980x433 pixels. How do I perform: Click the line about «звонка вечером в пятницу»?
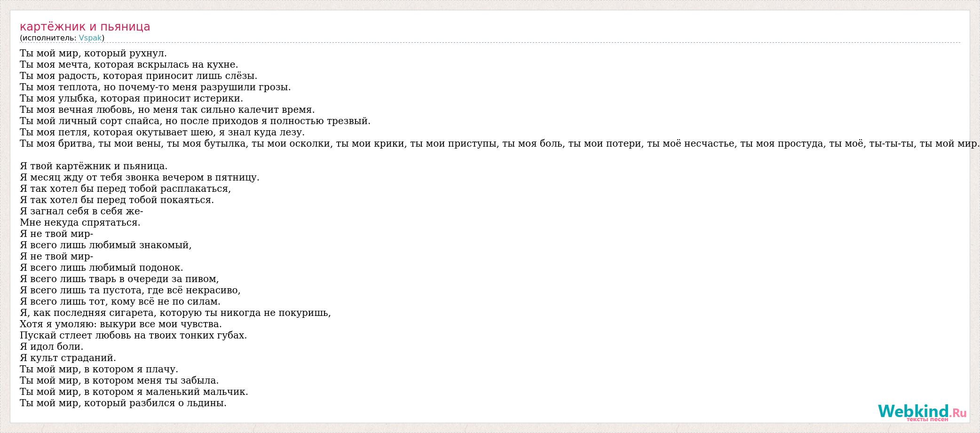coord(140,177)
